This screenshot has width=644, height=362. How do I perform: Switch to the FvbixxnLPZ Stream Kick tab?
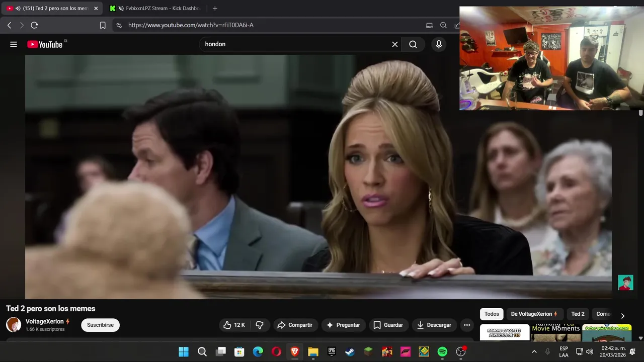pyautogui.click(x=155, y=9)
